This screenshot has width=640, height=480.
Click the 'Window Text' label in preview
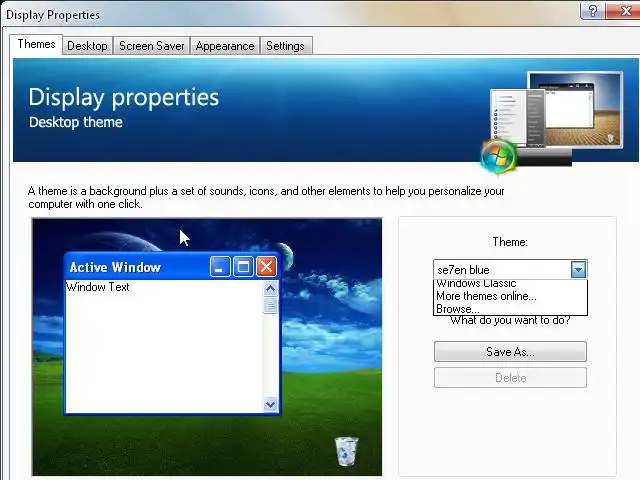[98, 287]
